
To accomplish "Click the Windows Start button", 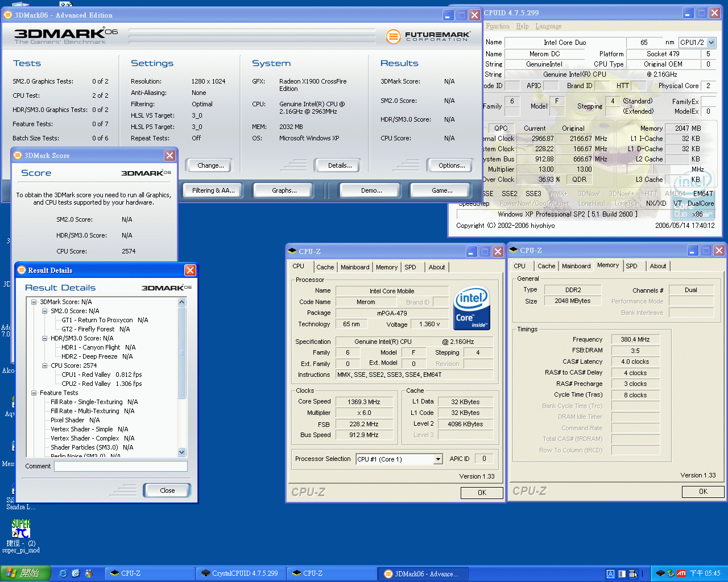I will [26, 573].
